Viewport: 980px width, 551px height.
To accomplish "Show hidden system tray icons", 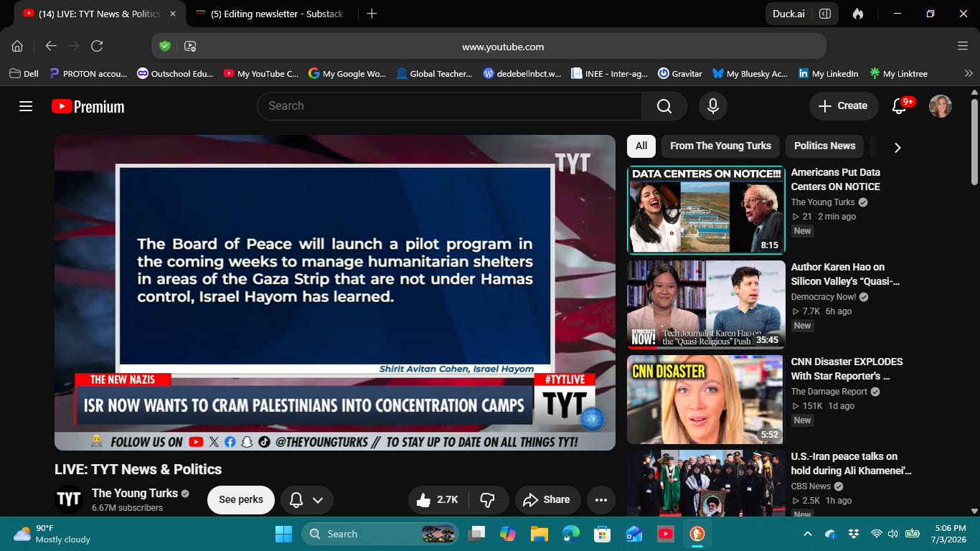I will (x=808, y=534).
